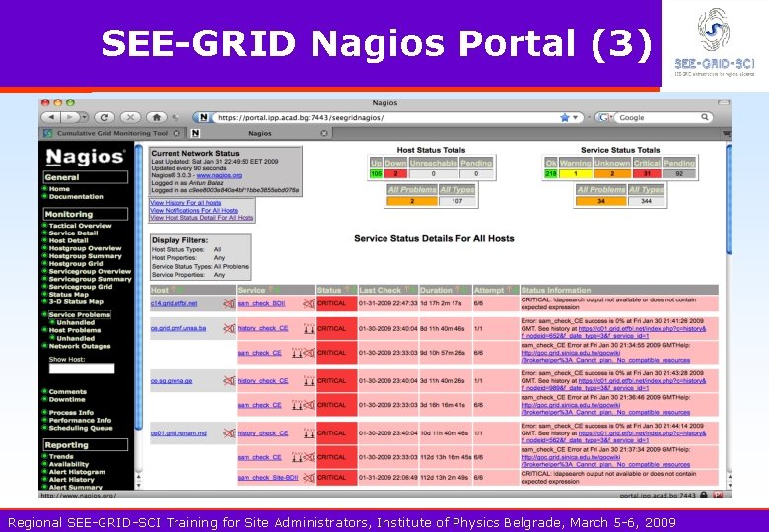The image size is (769, 532).
Task: Click the Stop loading X button
Action: (x=130, y=117)
